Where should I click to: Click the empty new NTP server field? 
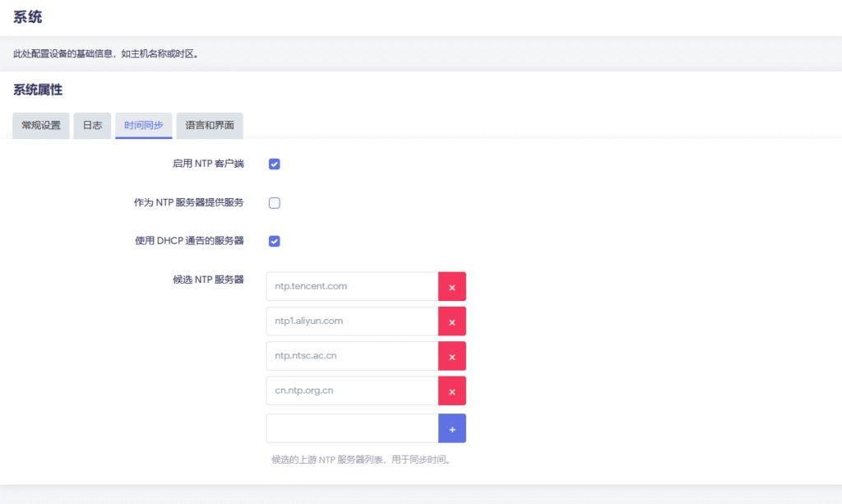[x=352, y=428]
